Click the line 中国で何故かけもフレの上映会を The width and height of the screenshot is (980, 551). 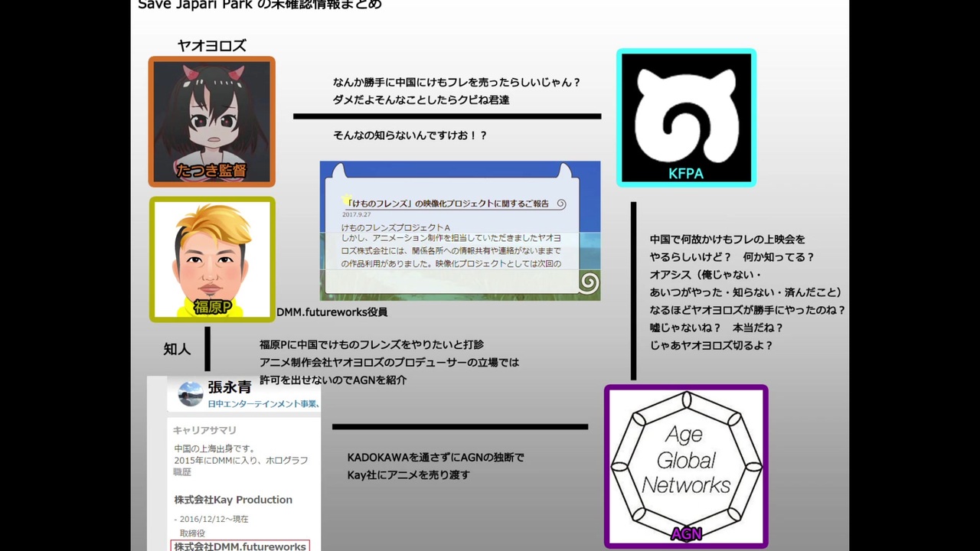[x=727, y=240]
